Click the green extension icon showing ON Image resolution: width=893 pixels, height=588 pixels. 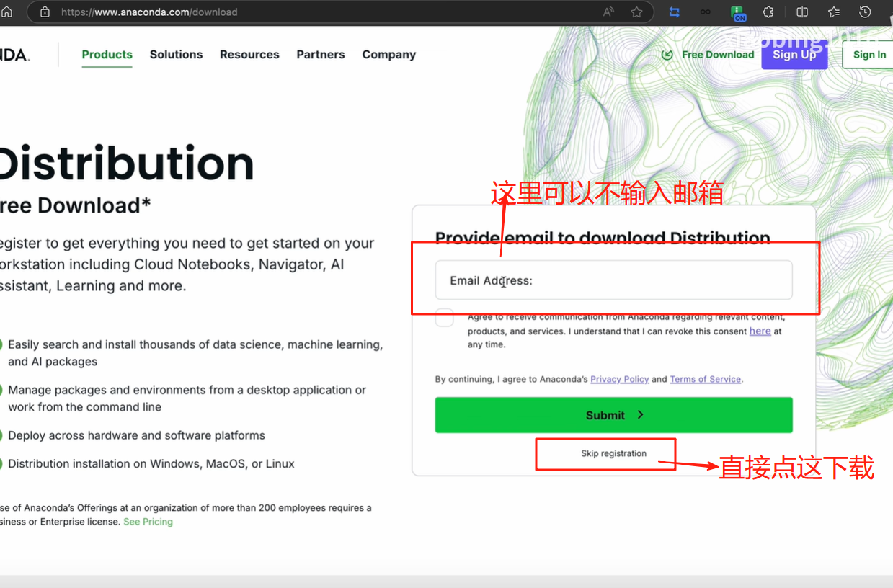(x=738, y=12)
